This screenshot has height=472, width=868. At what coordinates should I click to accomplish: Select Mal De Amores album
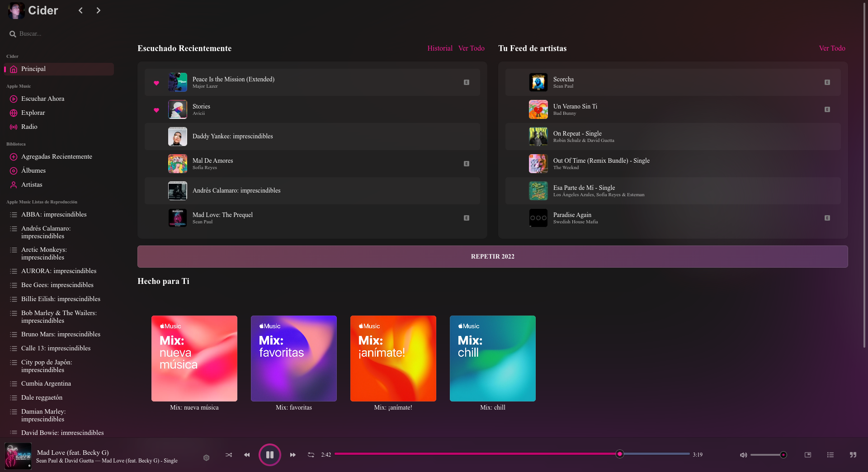coord(312,164)
